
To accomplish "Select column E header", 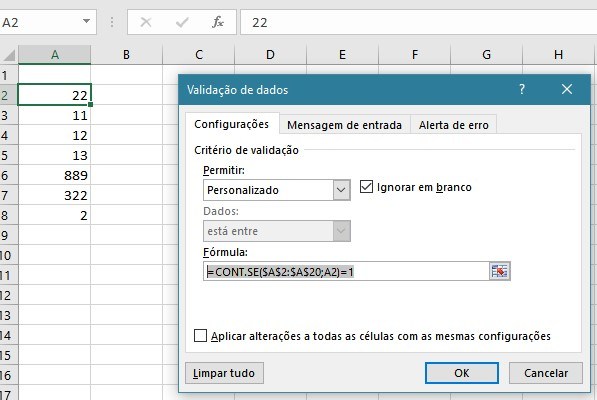I will [342, 55].
